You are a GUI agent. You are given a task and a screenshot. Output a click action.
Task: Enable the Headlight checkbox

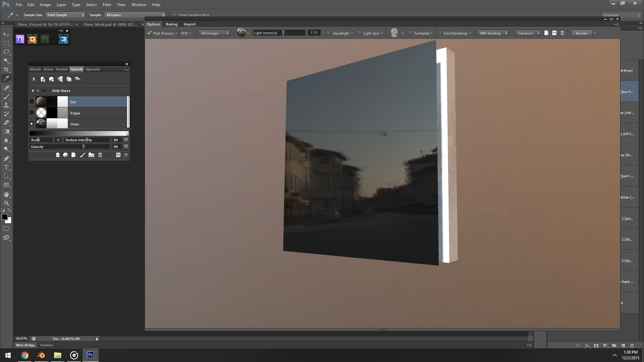tap(329, 33)
